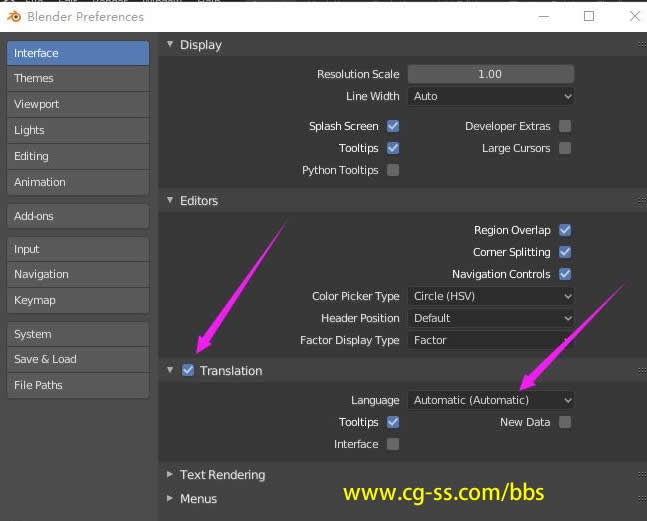
Task: Click the Editors panel drag handle
Action: [641, 201]
